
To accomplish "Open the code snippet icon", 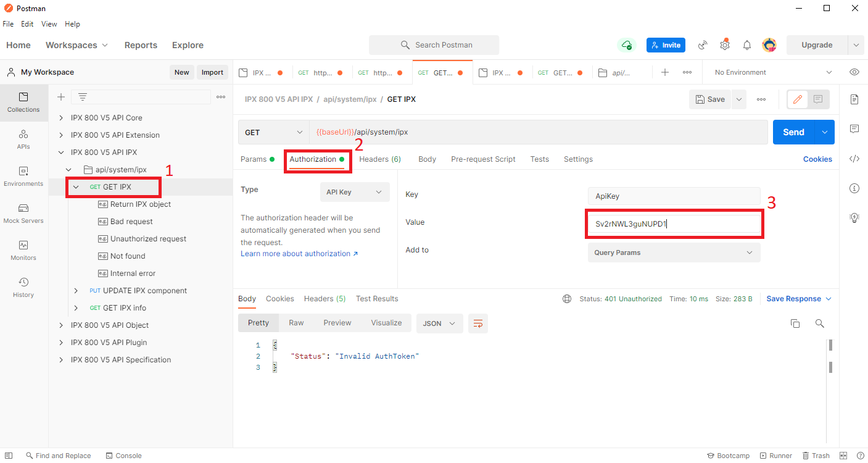I will click(854, 159).
